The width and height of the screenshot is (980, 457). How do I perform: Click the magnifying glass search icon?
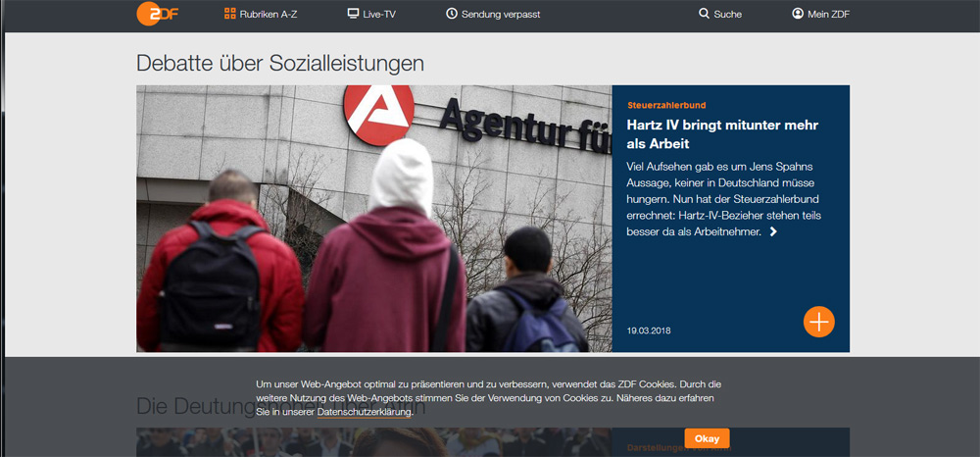pos(704,14)
